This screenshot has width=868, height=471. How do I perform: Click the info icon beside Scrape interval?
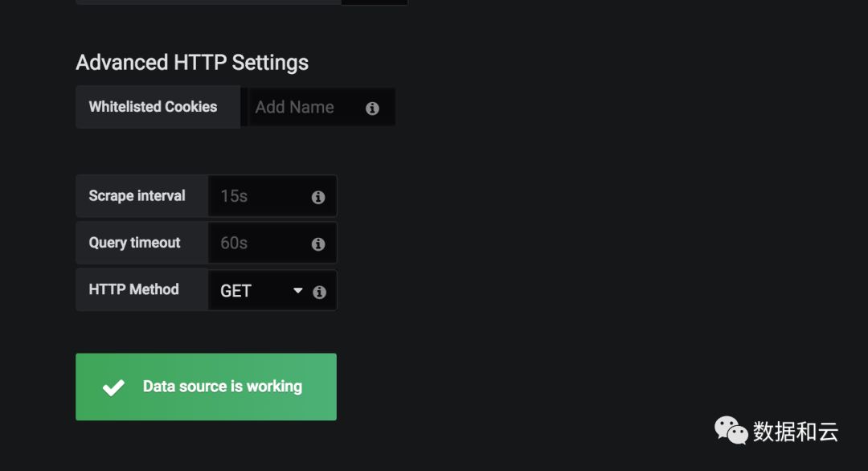tap(318, 197)
